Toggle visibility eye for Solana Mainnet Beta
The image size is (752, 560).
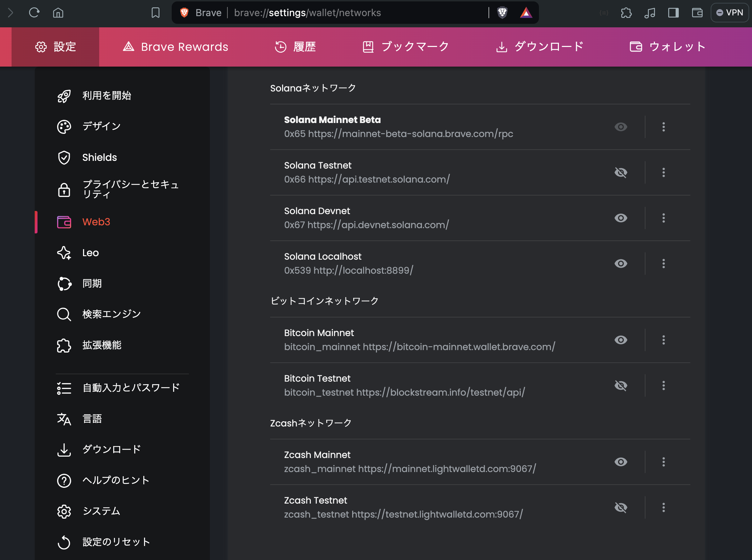621,127
